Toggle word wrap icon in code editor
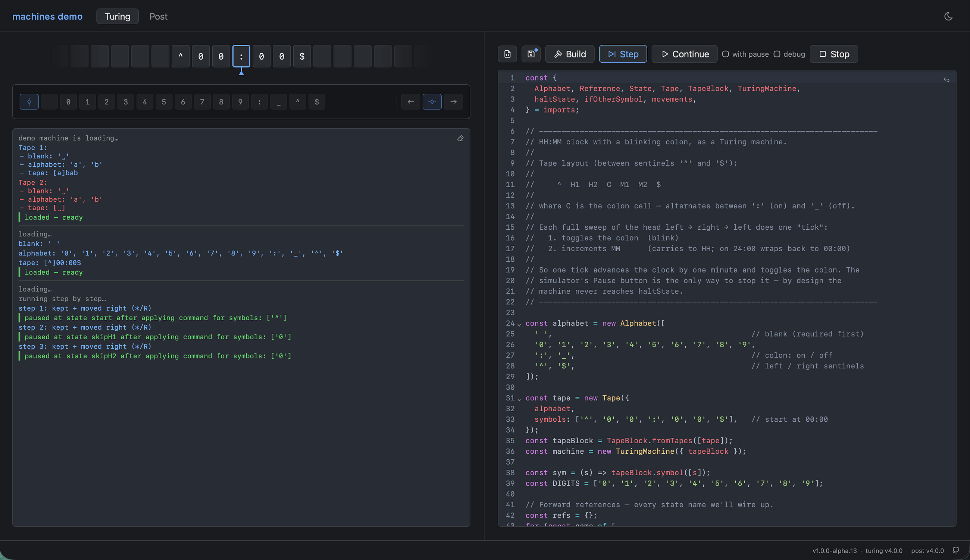 [946, 80]
